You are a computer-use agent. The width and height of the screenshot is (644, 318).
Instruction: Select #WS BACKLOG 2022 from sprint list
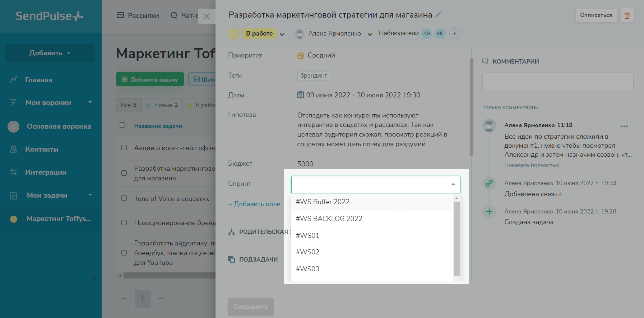point(329,218)
